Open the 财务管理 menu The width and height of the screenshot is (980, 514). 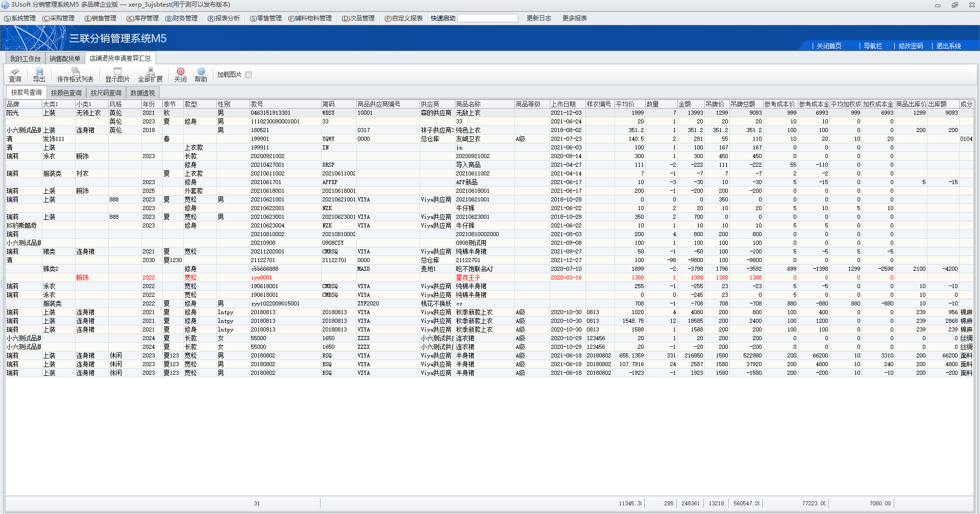181,18
